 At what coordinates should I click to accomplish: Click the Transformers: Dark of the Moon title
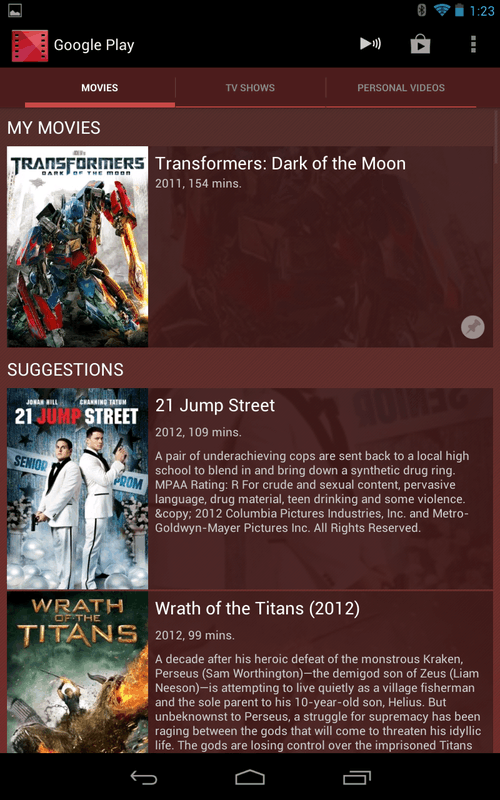[281, 164]
